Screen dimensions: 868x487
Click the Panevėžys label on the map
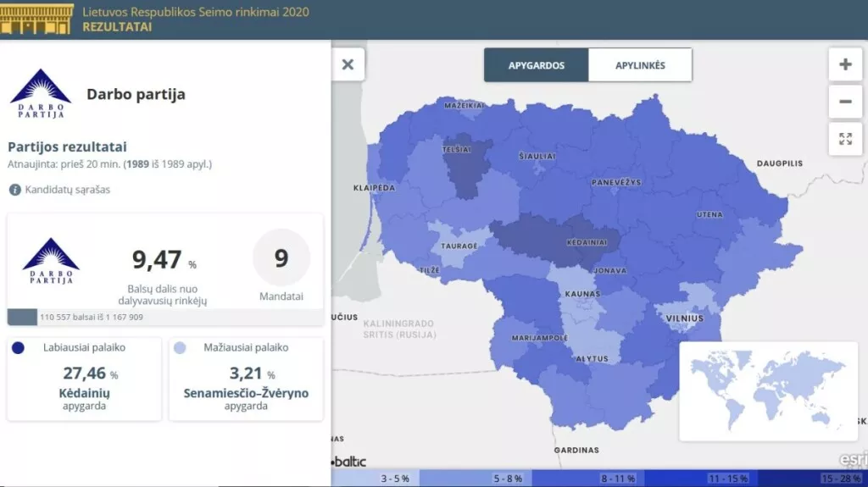point(616,182)
